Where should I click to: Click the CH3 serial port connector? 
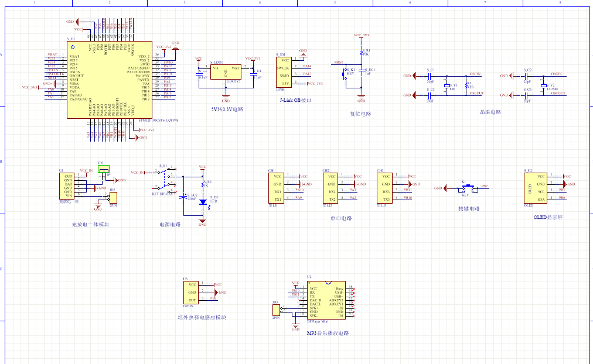pyautogui.click(x=384, y=187)
